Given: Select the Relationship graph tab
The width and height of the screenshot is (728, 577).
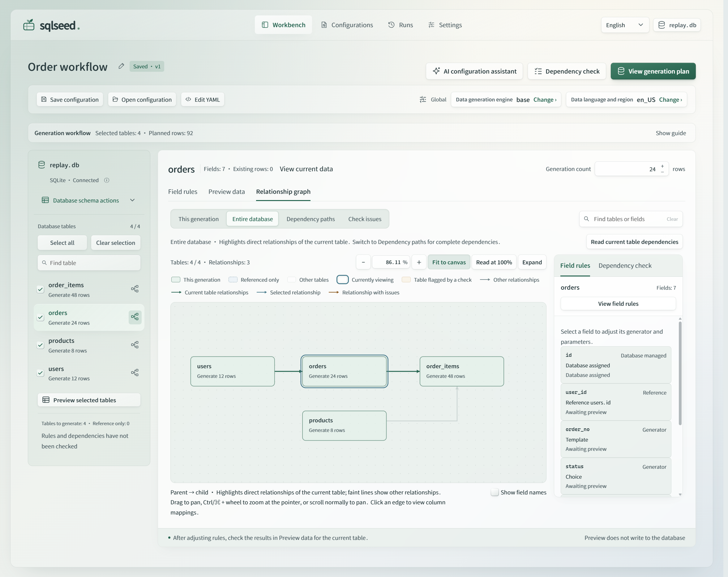Looking at the screenshot, I should [x=283, y=191].
